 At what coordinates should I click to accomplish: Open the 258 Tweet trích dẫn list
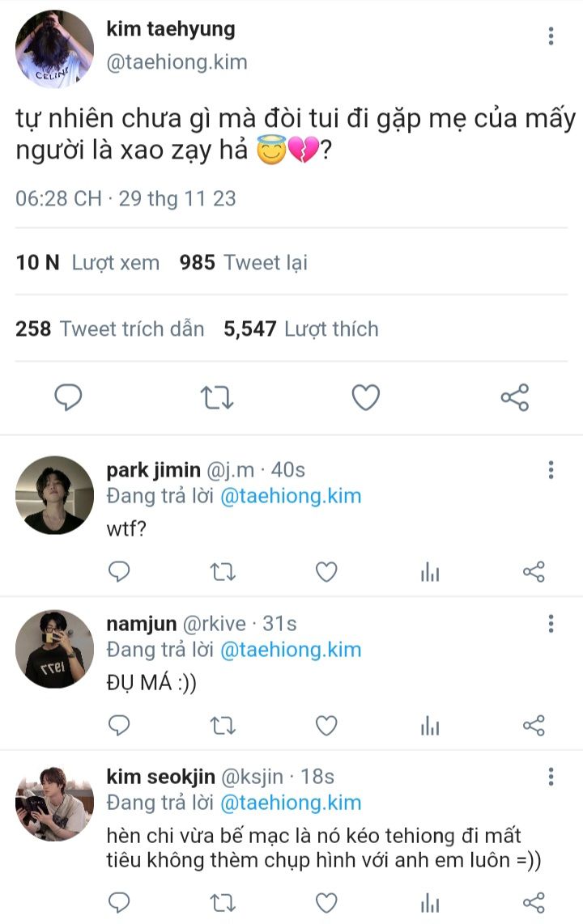click(x=109, y=329)
